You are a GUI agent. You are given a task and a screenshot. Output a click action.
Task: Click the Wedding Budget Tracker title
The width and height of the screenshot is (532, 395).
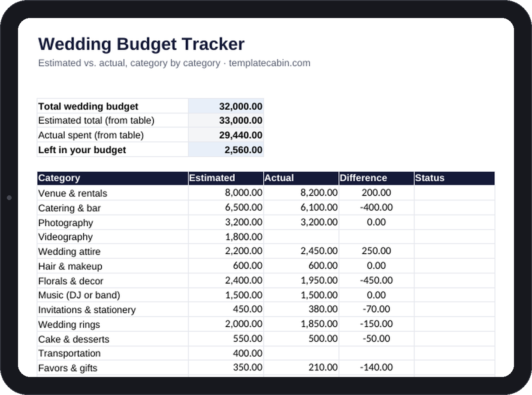pyautogui.click(x=141, y=44)
